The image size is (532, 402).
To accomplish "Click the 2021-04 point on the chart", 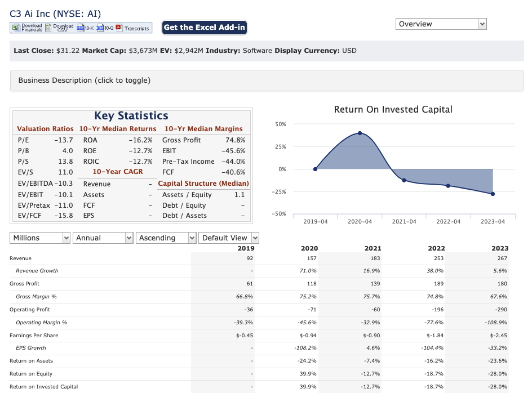I will [x=404, y=180].
